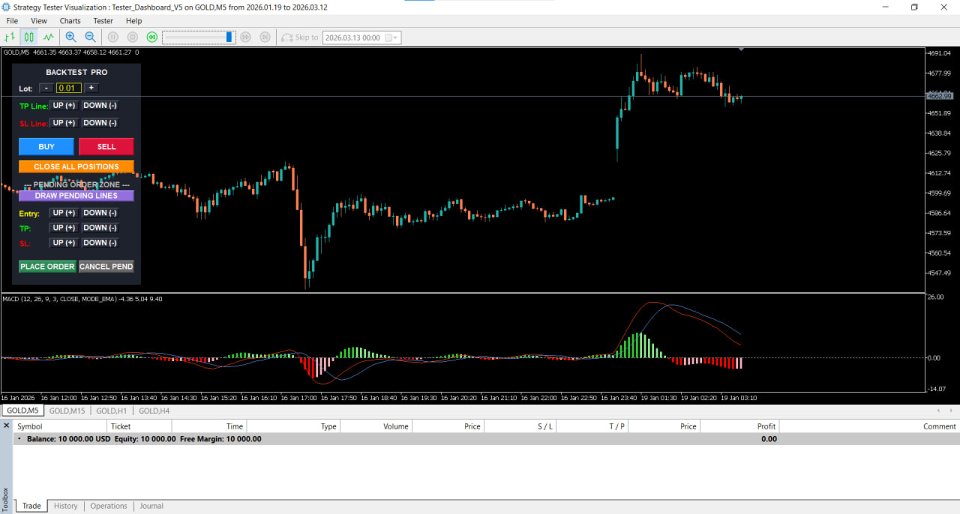Screen dimensions: 960x514
Task: Open the Charts menu
Action: click(x=70, y=21)
